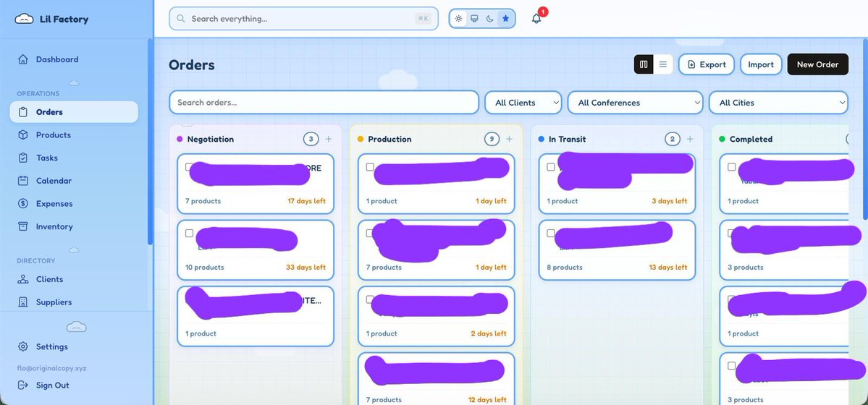Screen dimensions: 868x405
Task: Click the Negotiation count badge 3
Action: 311,139
